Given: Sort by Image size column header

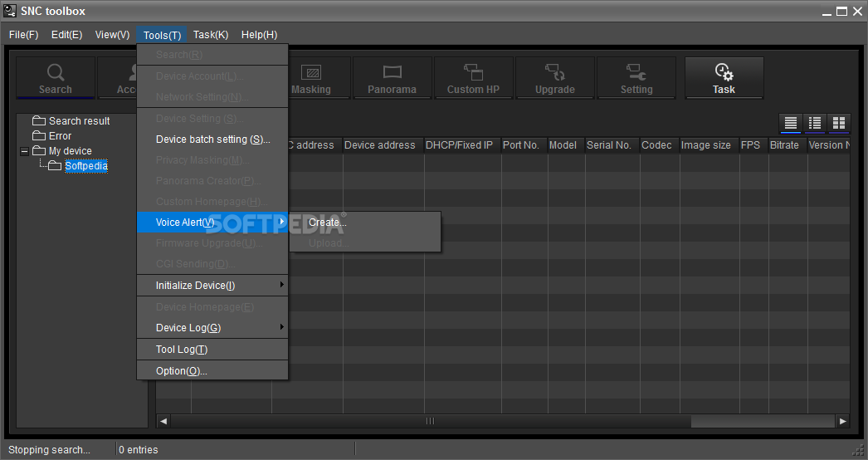Looking at the screenshot, I should pos(710,145).
